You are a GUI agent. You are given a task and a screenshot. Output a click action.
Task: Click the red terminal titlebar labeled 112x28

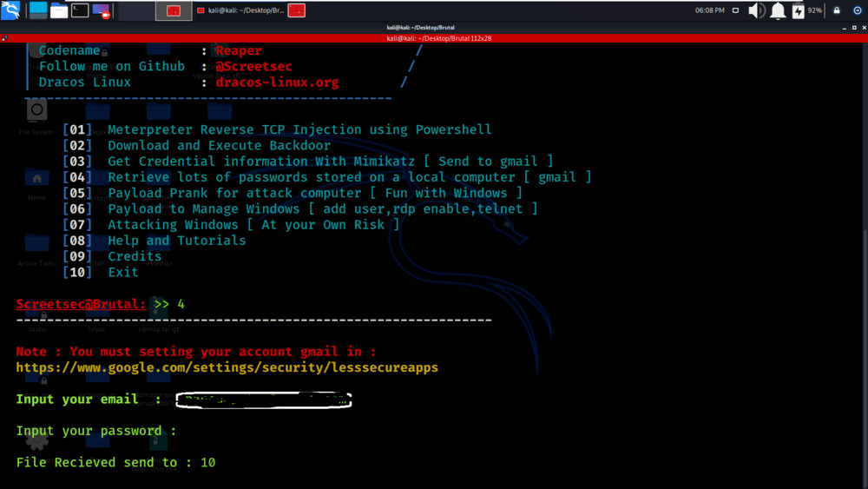pos(439,38)
